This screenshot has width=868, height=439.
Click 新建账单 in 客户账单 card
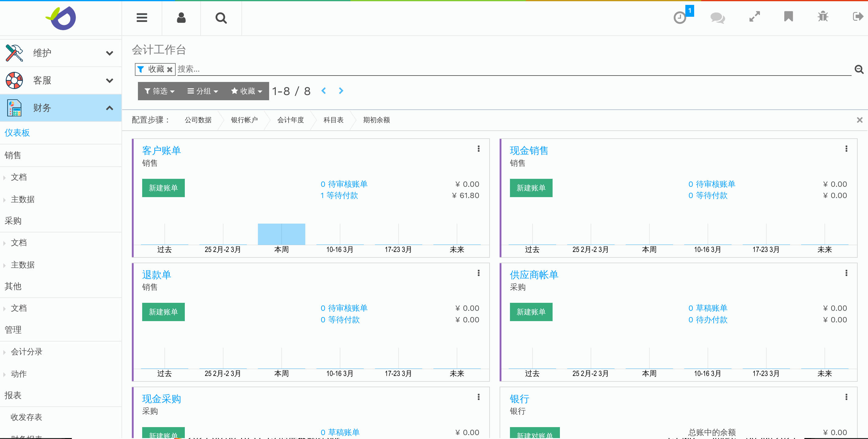coord(163,188)
